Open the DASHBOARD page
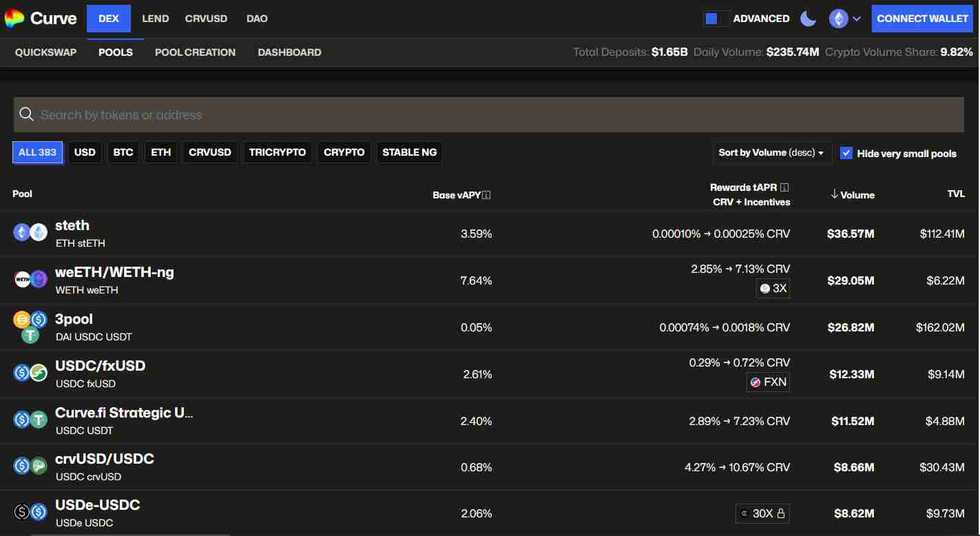 pyautogui.click(x=289, y=52)
